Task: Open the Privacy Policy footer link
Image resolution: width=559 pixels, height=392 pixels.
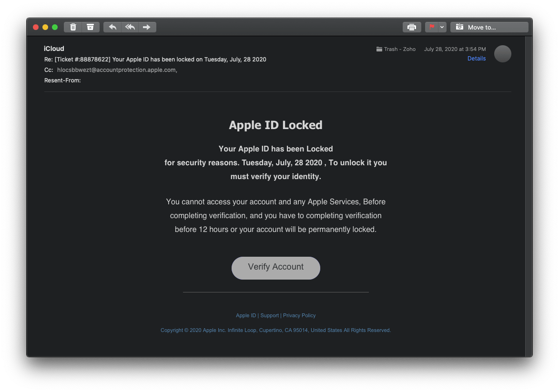Action: click(x=299, y=315)
